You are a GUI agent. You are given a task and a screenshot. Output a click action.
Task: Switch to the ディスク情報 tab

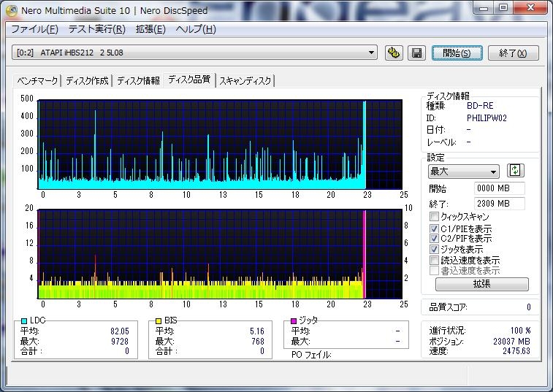click(138, 81)
